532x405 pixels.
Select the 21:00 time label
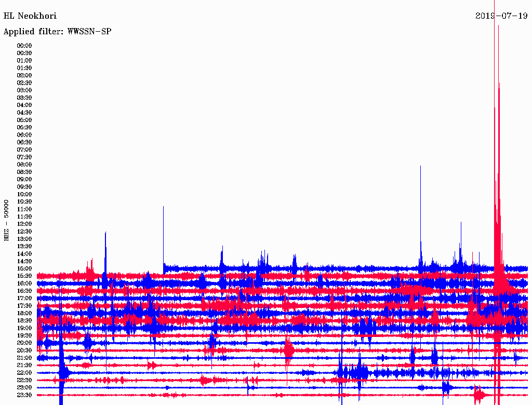(x=24, y=358)
